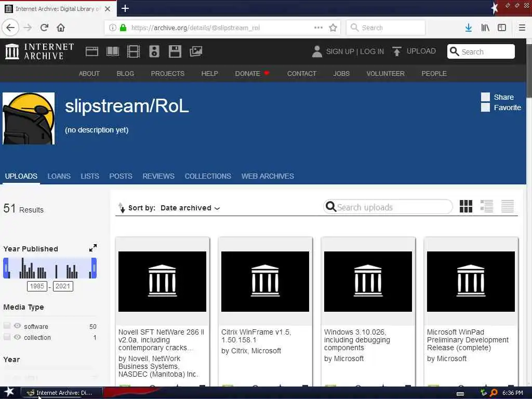Viewport: 532px width, 399px height.
Task: Open the PROJECTS nav link
Action: tap(168, 74)
